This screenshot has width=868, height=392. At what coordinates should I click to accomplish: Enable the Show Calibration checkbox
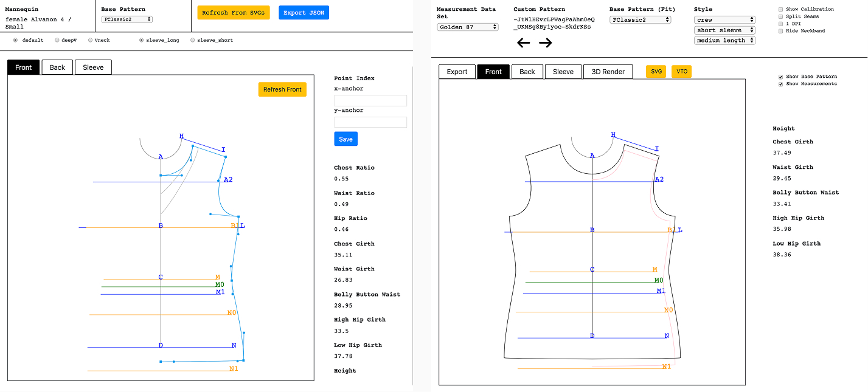(x=781, y=10)
